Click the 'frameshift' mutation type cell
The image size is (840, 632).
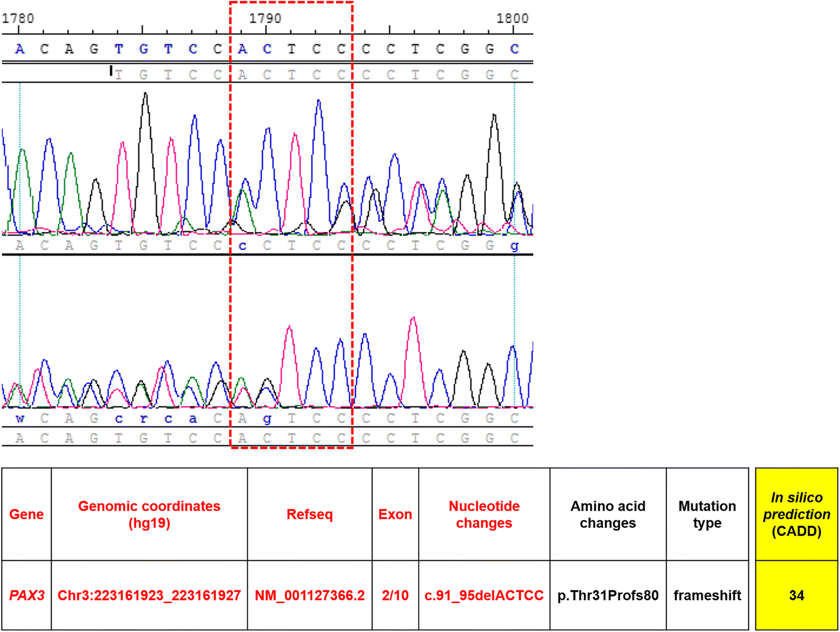pyautogui.click(x=707, y=595)
